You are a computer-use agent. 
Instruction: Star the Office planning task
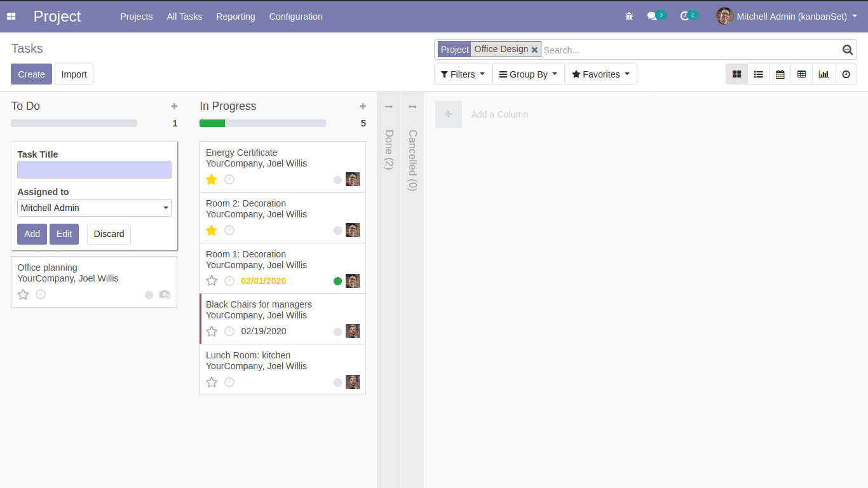coord(23,294)
